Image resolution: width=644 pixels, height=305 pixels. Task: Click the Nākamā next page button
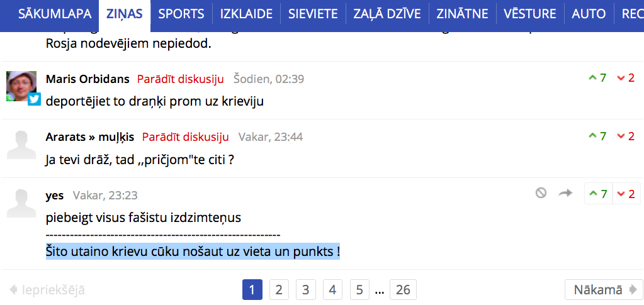(604, 290)
